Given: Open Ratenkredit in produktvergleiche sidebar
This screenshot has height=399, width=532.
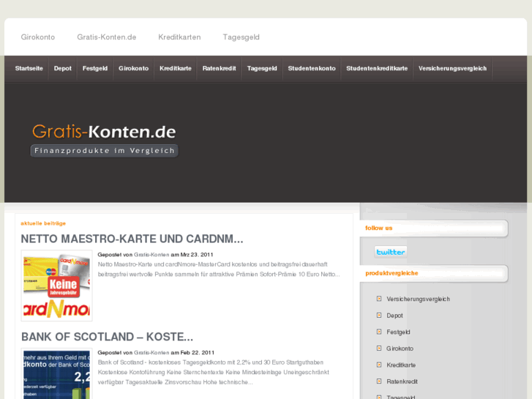Looking at the screenshot, I should 402,381.
